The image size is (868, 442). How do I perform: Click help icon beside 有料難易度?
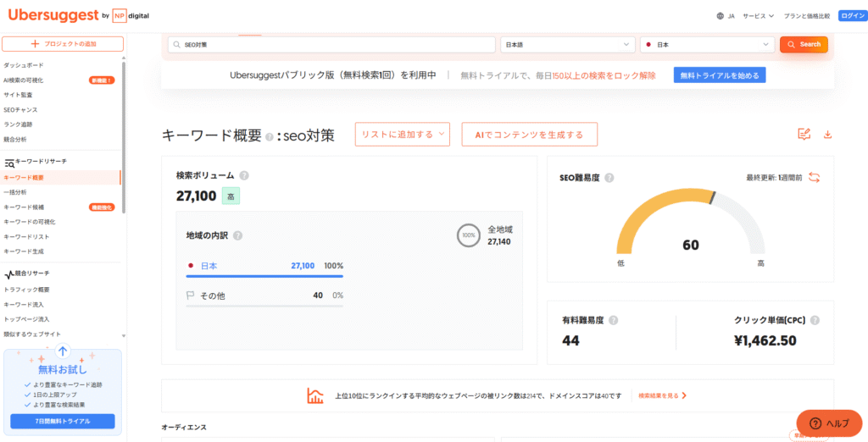click(x=613, y=320)
